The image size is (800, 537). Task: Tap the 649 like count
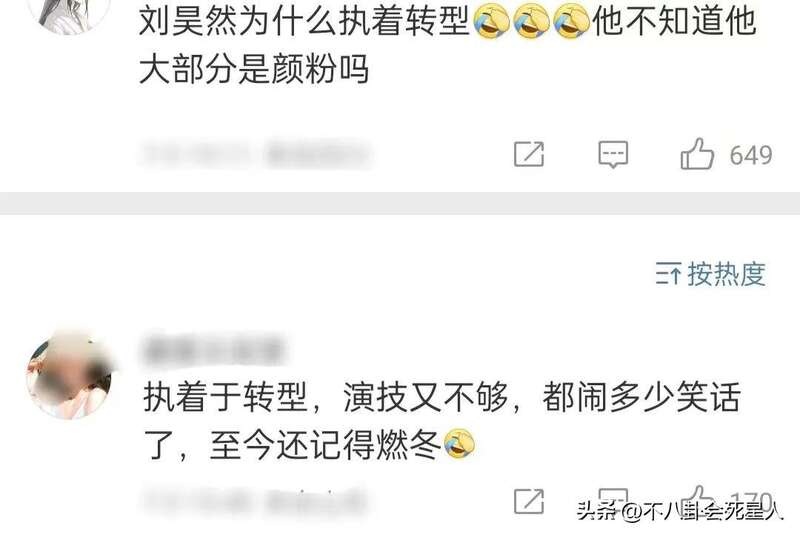pyautogui.click(x=751, y=155)
